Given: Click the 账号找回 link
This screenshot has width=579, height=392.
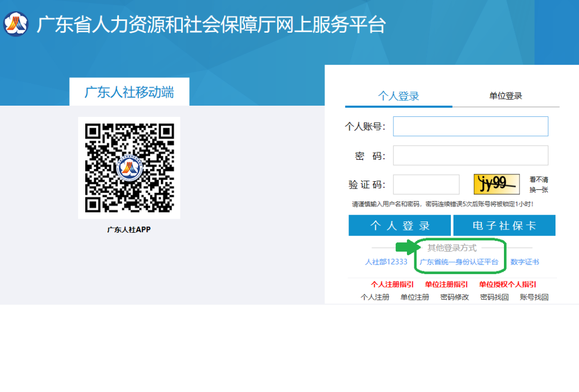Looking at the screenshot, I should (534, 297).
